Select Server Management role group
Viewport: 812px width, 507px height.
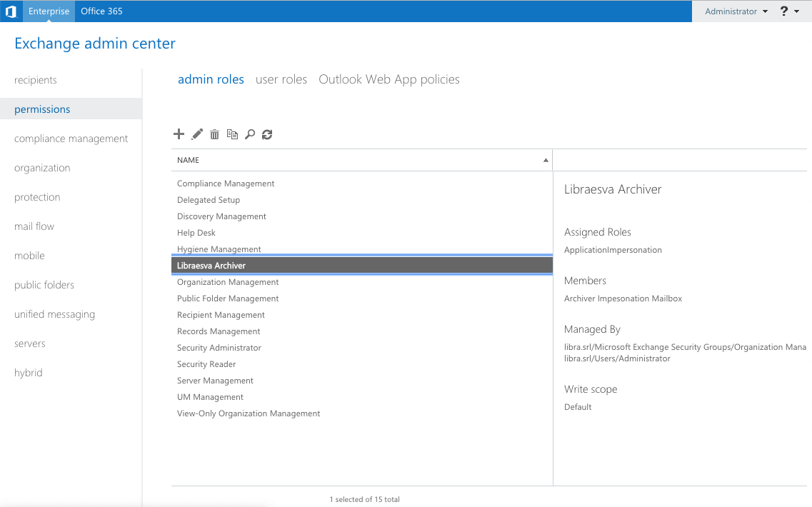pyautogui.click(x=362, y=381)
